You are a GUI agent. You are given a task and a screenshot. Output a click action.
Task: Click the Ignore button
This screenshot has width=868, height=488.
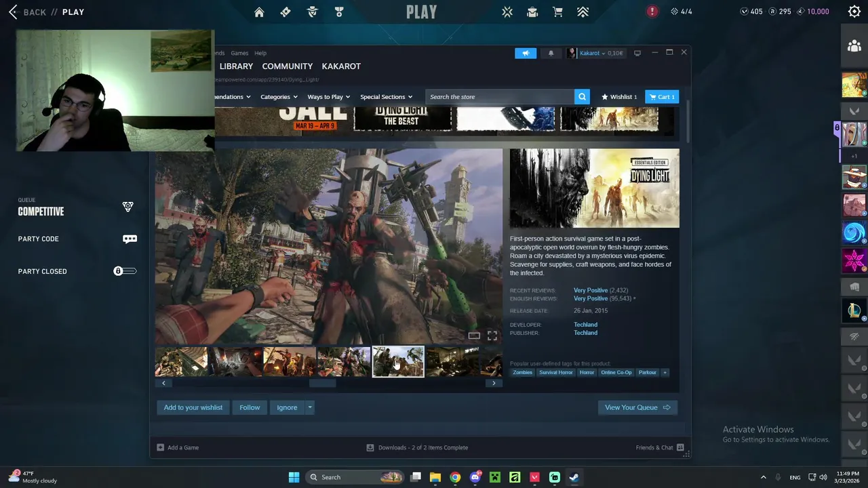[x=287, y=407]
